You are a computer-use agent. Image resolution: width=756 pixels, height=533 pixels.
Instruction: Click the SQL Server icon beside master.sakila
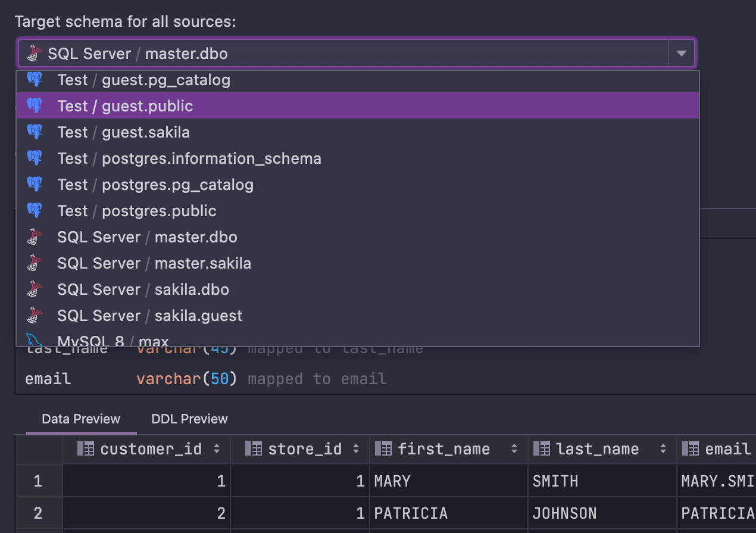point(35,263)
